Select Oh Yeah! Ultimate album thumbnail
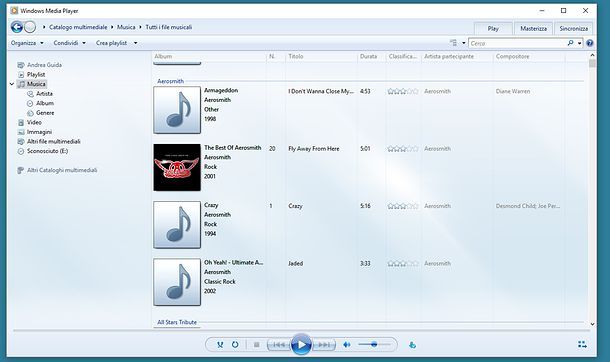 tap(177, 282)
